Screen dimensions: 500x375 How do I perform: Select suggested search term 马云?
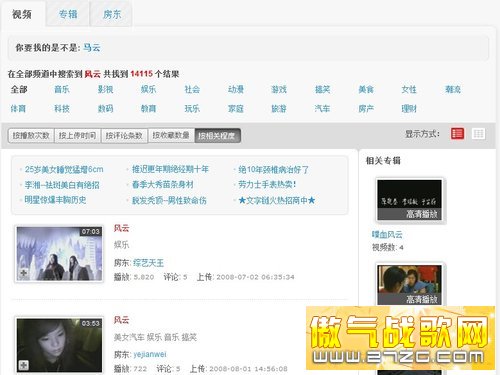coord(92,48)
